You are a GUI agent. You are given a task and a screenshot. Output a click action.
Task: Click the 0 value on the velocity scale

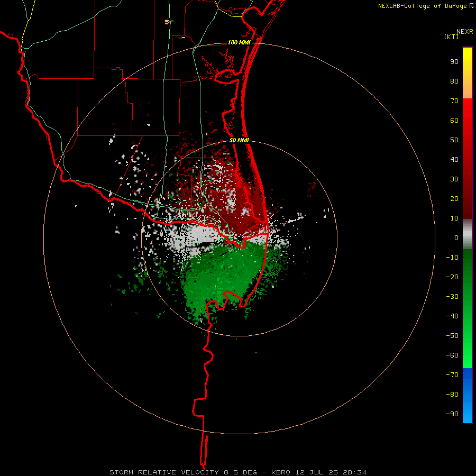456,237
